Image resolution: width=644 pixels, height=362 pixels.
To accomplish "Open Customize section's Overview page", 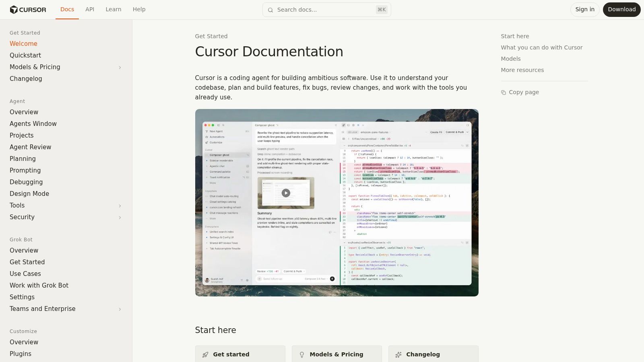I will pyautogui.click(x=24, y=342).
